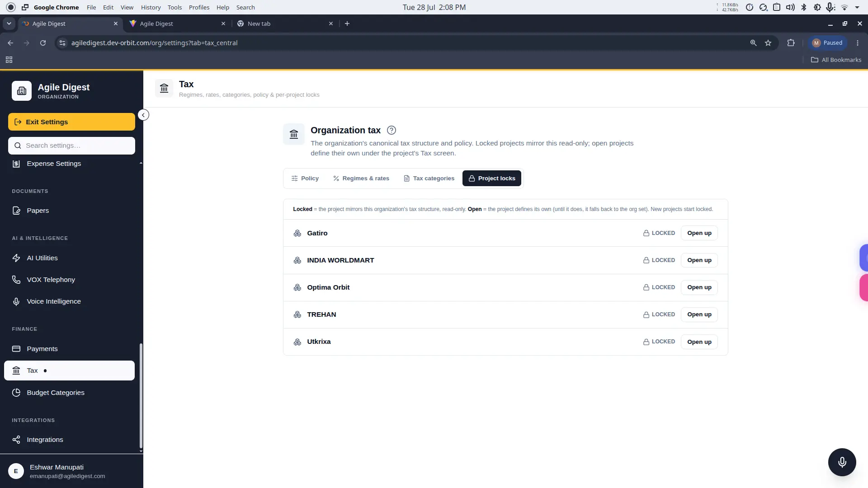Click the LOCKED status for Gatiro
Screen dimensions: 868x488
[x=659, y=233]
